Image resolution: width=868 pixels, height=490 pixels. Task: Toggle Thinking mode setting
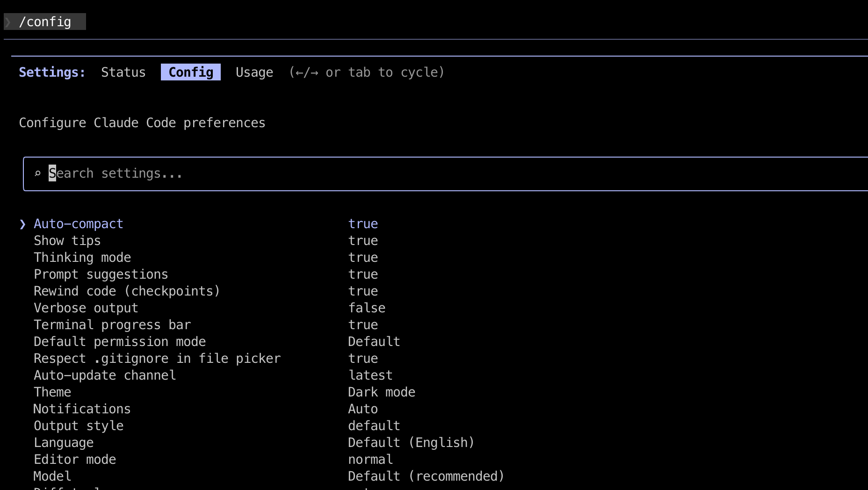point(82,258)
